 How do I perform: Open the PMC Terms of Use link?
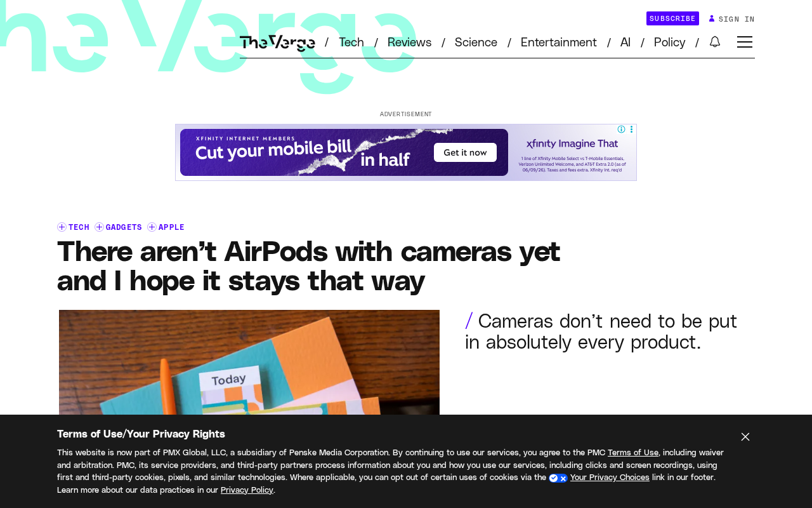coord(633,453)
